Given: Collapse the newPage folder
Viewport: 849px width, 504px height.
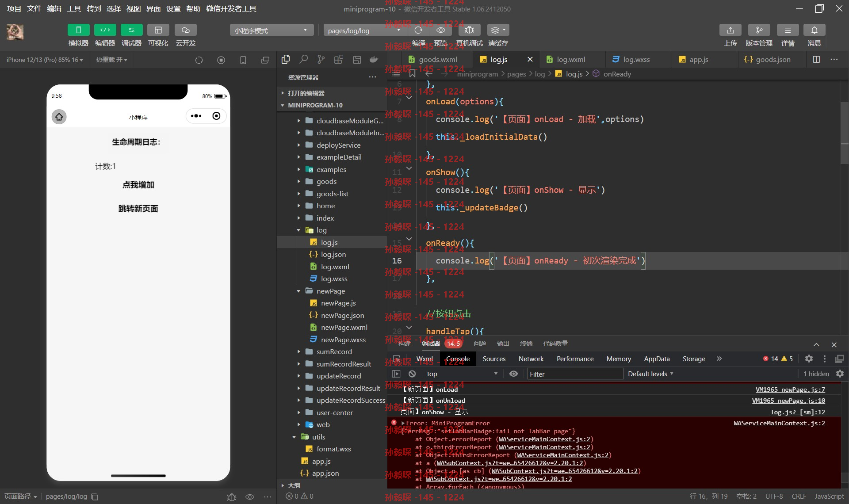Looking at the screenshot, I should coord(332,291).
